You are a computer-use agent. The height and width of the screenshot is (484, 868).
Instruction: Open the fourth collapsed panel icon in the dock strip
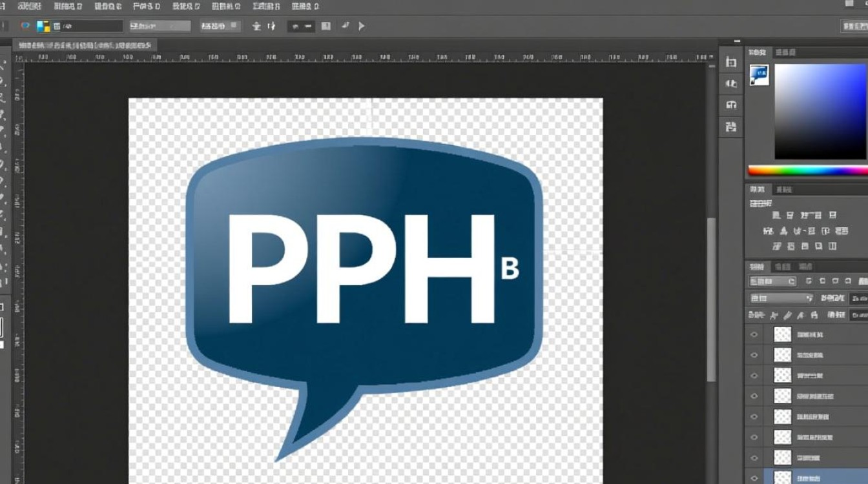pos(731,126)
